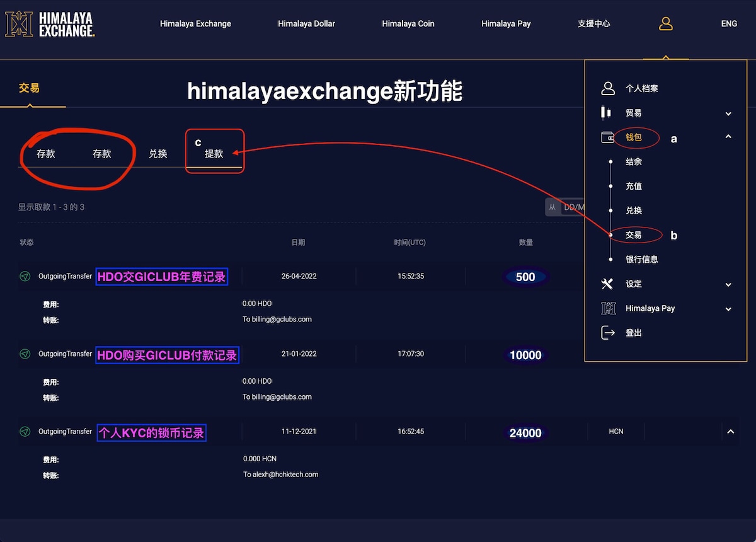Open 交易 under wallet menu

[x=633, y=235]
